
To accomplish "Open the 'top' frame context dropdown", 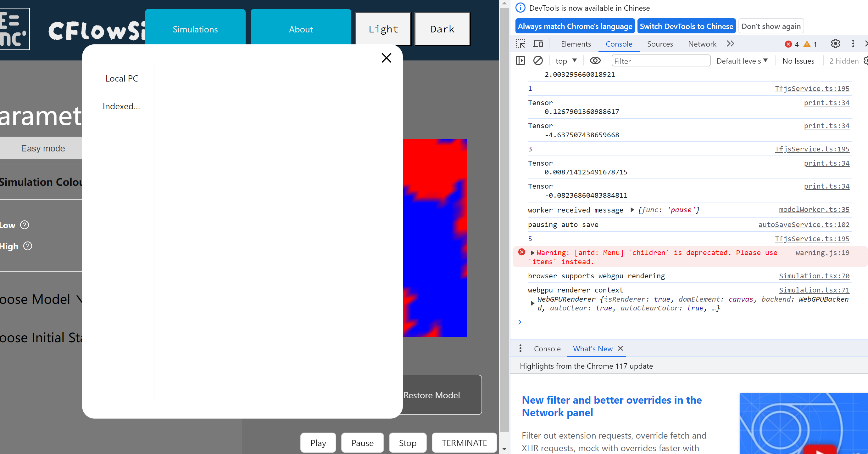I will [565, 61].
